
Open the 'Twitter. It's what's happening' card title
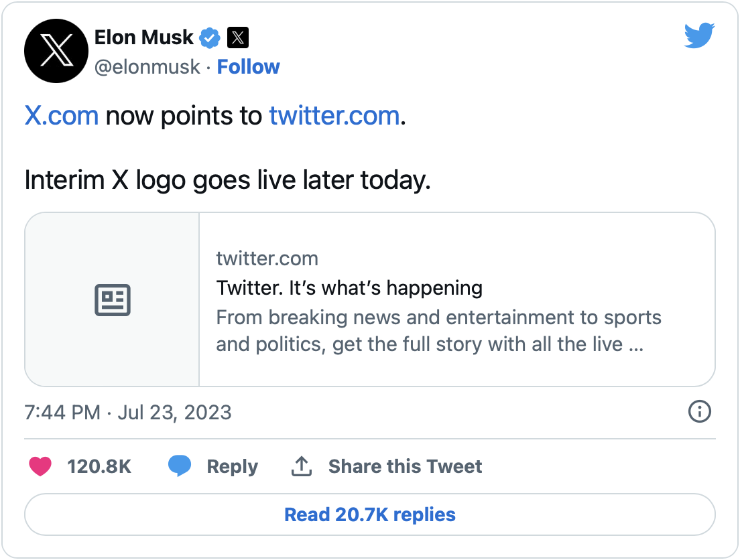[x=349, y=288]
